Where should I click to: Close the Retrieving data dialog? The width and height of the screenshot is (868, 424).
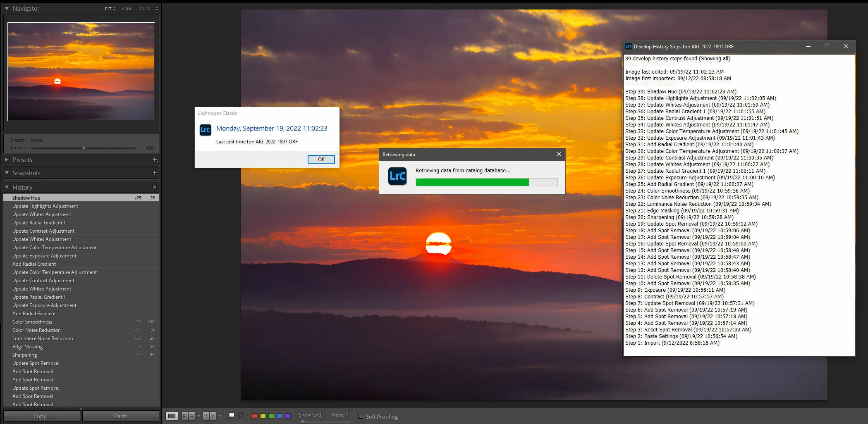[x=559, y=154]
